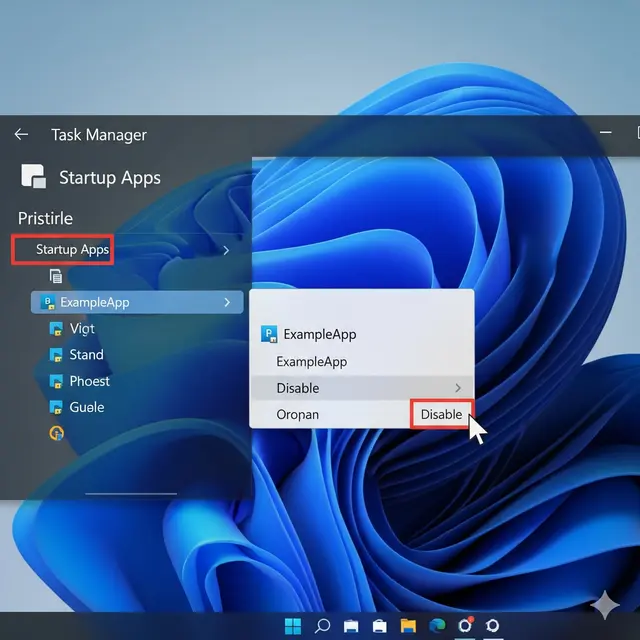Viewport: 640px width, 640px height.
Task: Open the Disable submenu arrow
Action: click(458, 388)
